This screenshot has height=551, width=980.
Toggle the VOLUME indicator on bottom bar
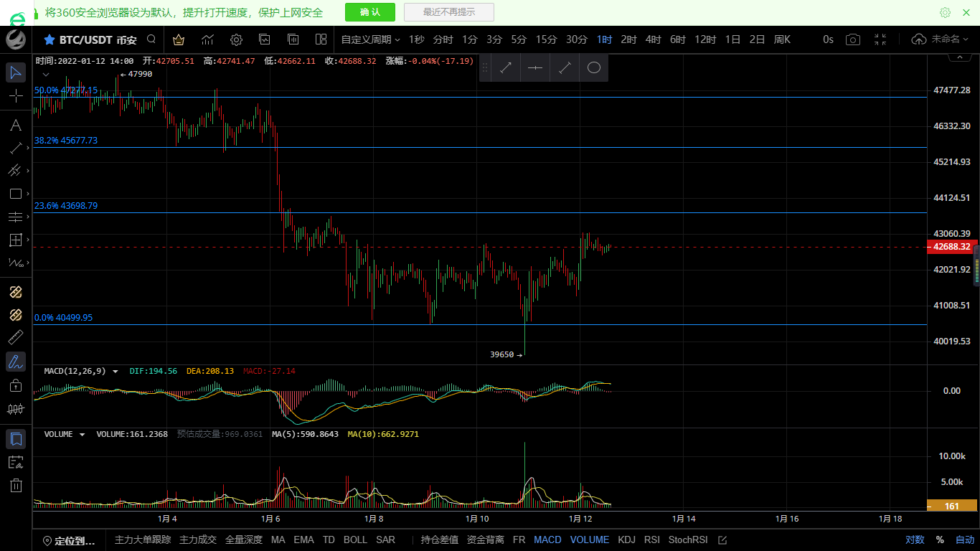pyautogui.click(x=590, y=540)
